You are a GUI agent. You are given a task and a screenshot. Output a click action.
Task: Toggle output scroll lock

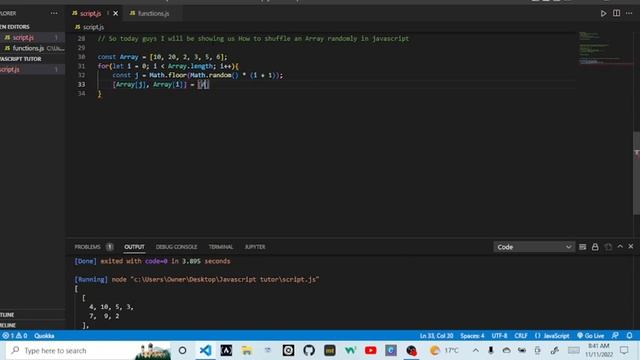[x=595, y=247]
